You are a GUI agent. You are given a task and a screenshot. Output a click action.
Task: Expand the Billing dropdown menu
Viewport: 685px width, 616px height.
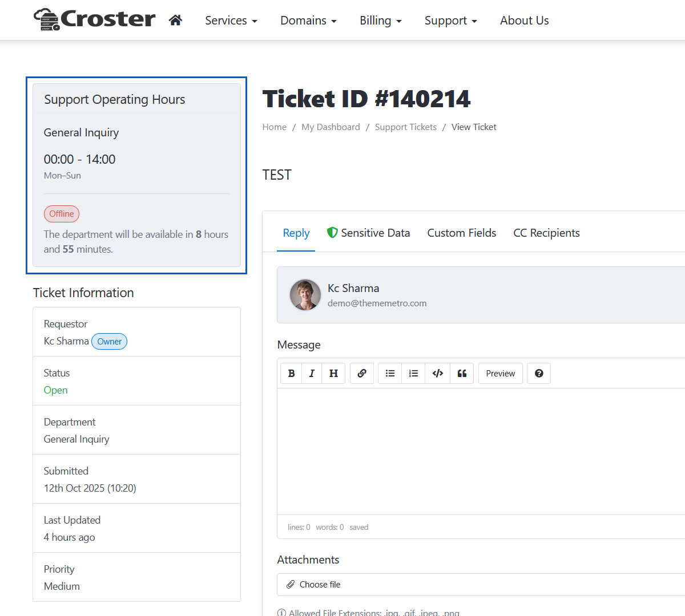(380, 21)
